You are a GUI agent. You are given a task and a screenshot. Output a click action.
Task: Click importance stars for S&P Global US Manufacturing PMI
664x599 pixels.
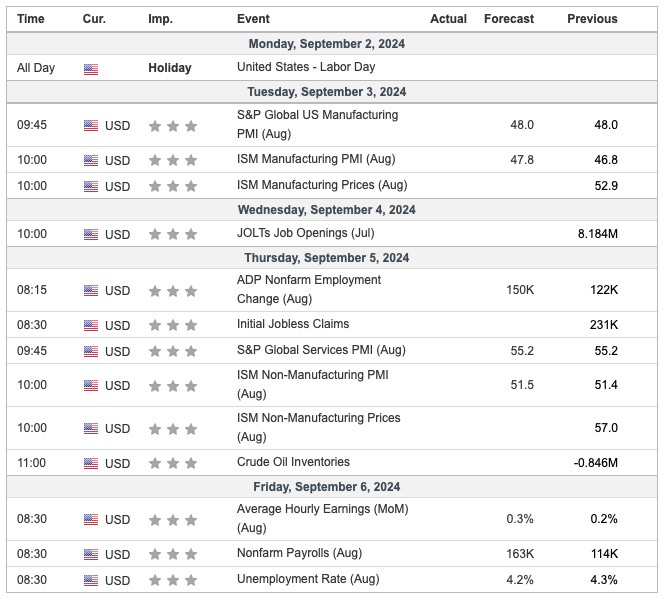(173, 126)
